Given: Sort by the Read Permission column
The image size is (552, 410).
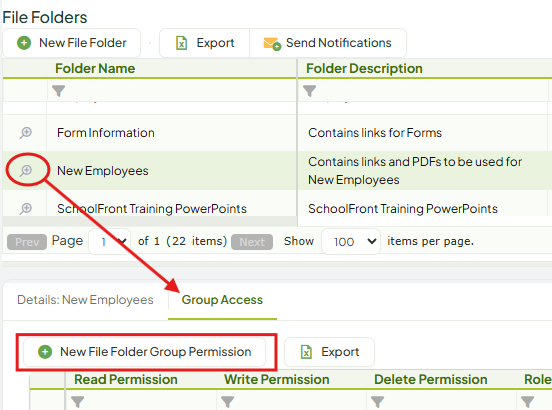Looking at the screenshot, I should point(126,379).
